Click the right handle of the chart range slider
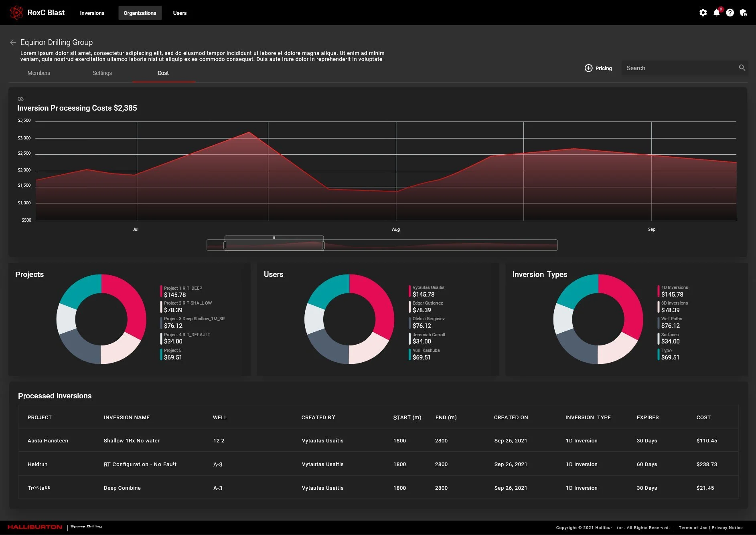Image resolution: width=756 pixels, height=535 pixels. 323,245
